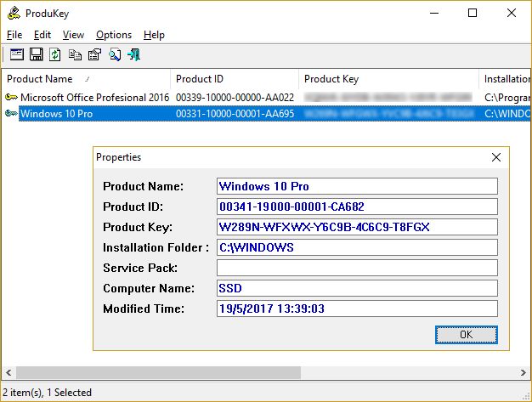Click the horizontal scrollbar right arrow

[524, 372]
